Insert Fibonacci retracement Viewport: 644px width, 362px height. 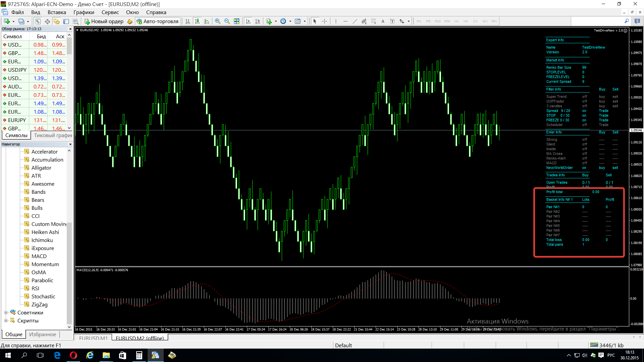tap(373, 21)
